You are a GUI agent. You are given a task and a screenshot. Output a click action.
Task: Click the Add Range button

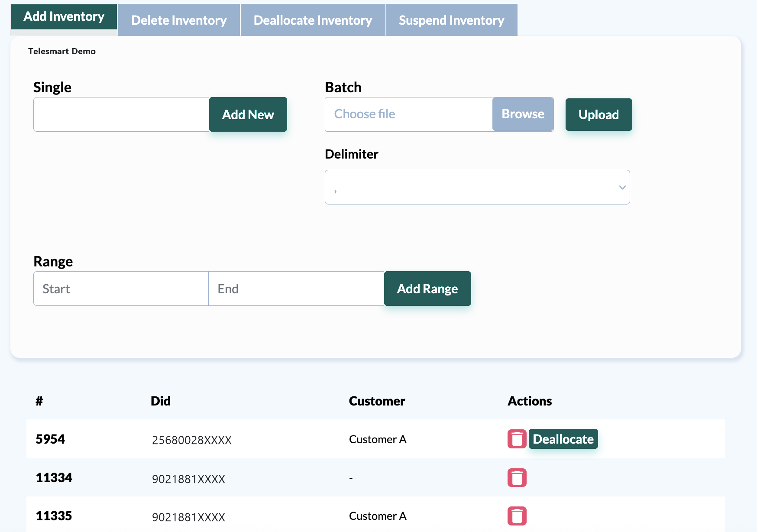pyautogui.click(x=427, y=289)
